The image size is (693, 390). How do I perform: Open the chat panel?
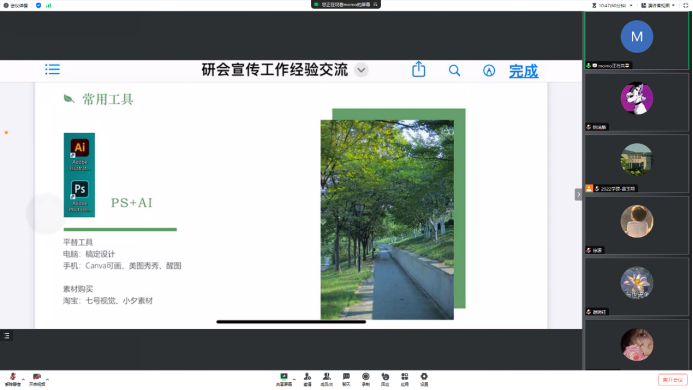pos(346,379)
